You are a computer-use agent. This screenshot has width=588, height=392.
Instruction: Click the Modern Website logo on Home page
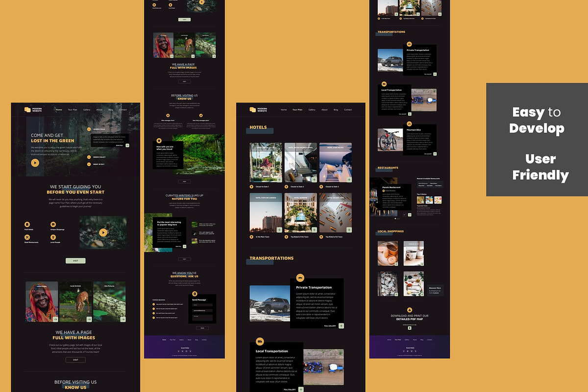[x=33, y=110]
